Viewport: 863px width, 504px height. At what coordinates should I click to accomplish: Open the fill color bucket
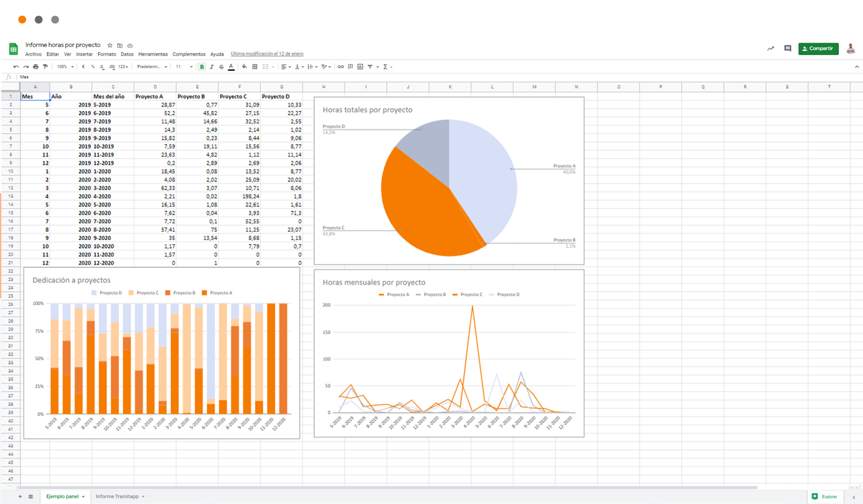click(244, 67)
